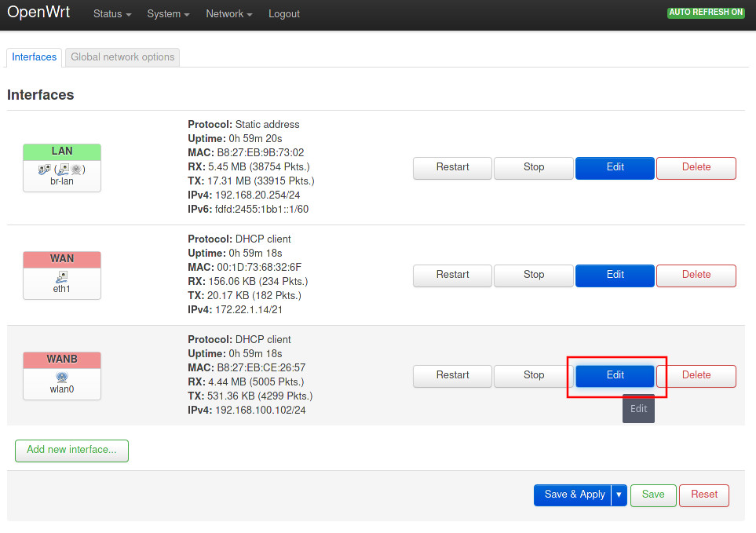The width and height of the screenshot is (756, 533).
Task: Select WANB IPv4 address 192.168.100.102/24
Action: coord(261,410)
